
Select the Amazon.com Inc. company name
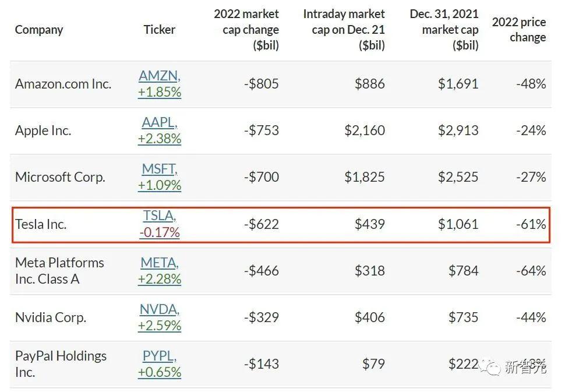click(x=63, y=84)
